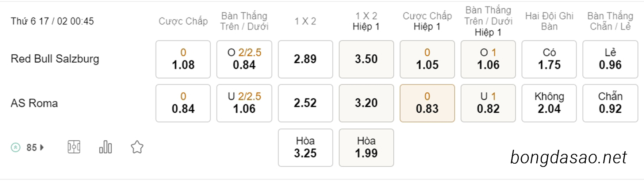Select first-half draw Hòa 1.99
The height and width of the screenshot is (183, 644).
click(x=366, y=148)
